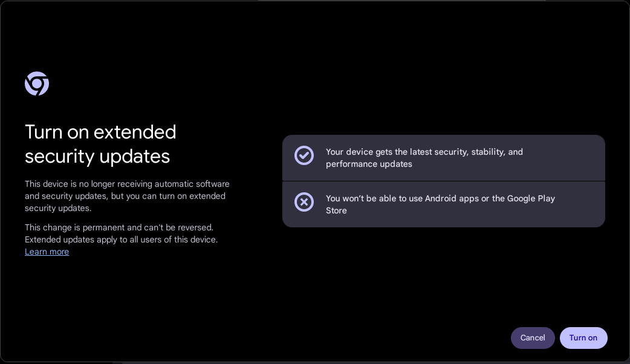The image size is (630, 364).
Task: Click the "Extended updates apply to all users" line
Action: click(121, 239)
